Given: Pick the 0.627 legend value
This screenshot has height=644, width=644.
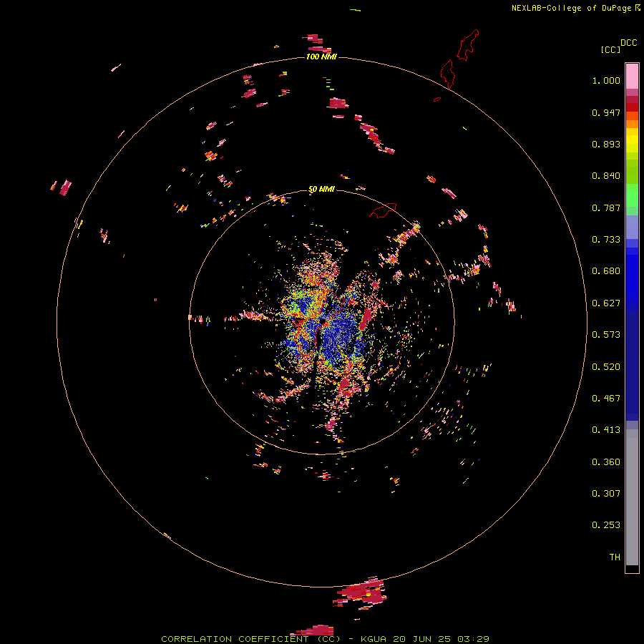Looking at the screenshot, I should pos(606,303).
